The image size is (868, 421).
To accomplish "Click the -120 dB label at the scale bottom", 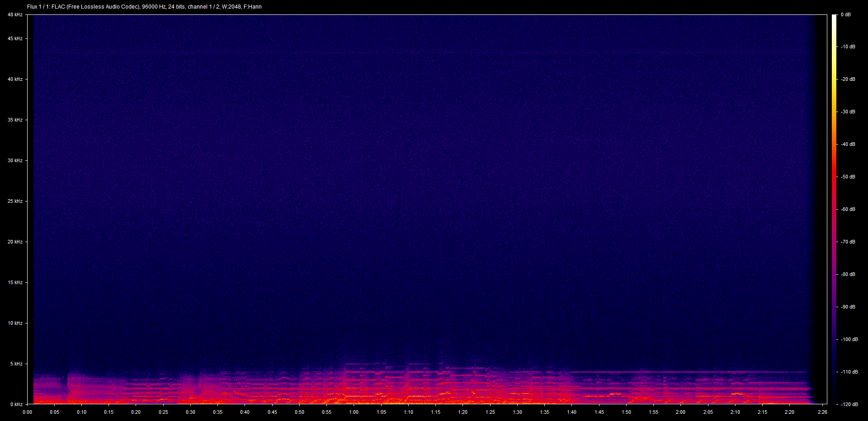I will click(x=849, y=404).
